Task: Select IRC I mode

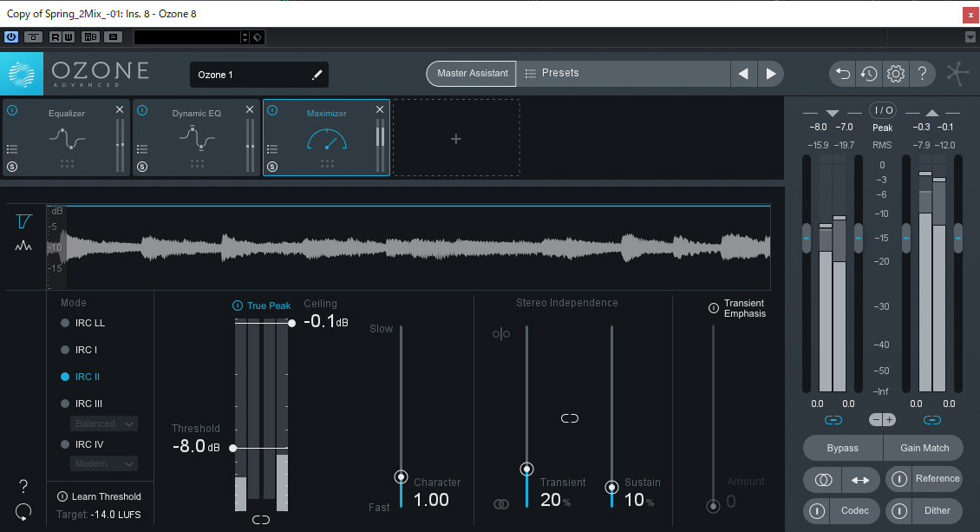Action: point(79,350)
